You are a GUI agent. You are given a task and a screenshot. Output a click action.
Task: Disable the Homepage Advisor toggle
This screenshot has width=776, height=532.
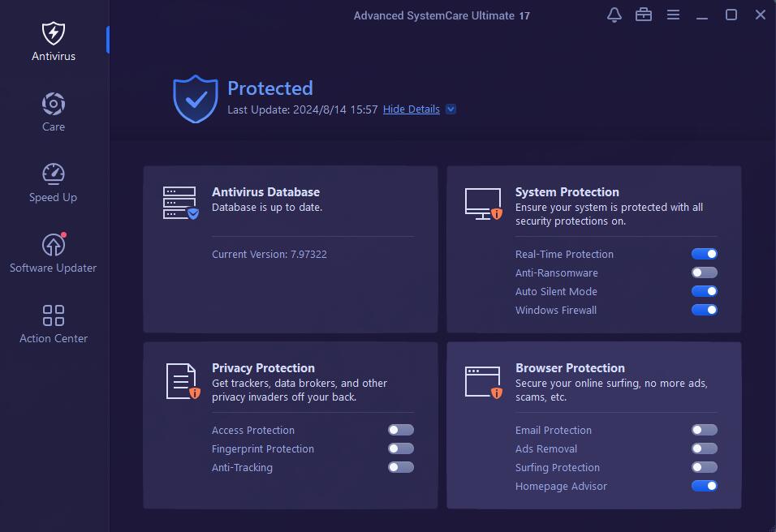705,486
